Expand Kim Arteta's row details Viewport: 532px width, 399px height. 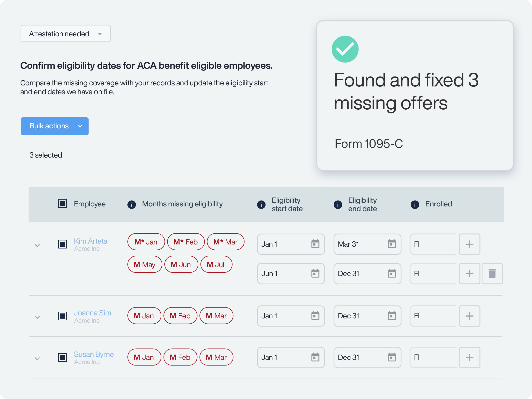pyautogui.click(x=37, y=245)
